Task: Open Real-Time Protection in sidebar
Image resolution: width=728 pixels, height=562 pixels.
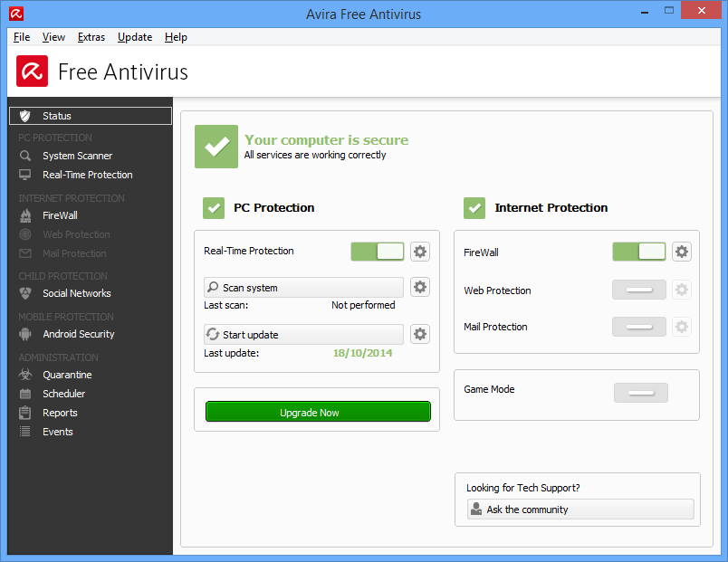Action: [88, 174]
